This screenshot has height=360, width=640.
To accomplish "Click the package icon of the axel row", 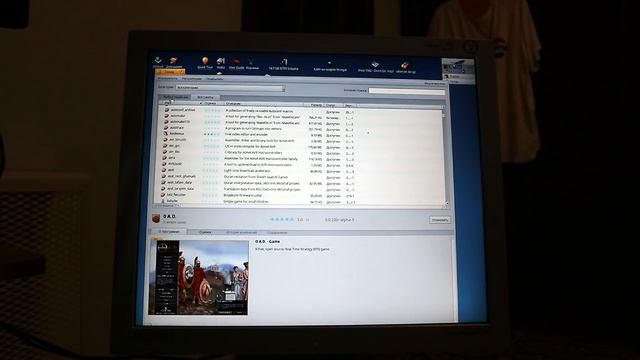I will (x=164, y=170).
